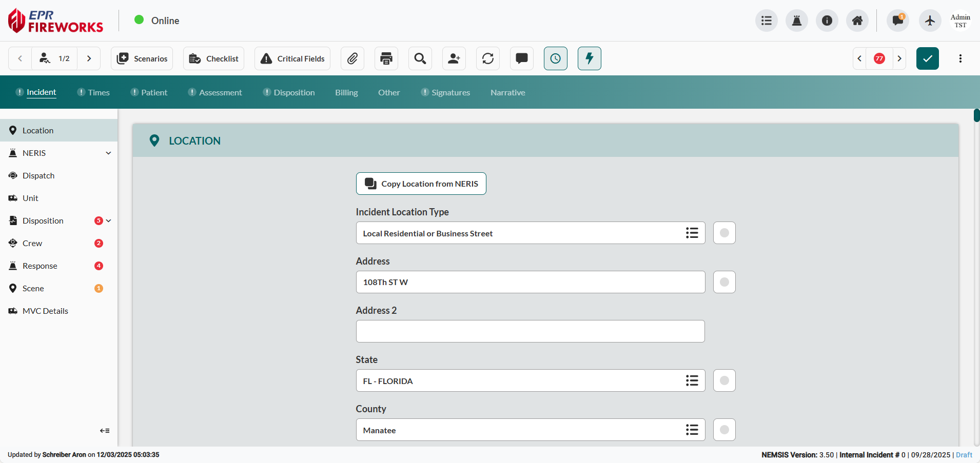980x463 pixels.
Task: Click inside the Address 2 input field
Action: click(x=530, y=331)
